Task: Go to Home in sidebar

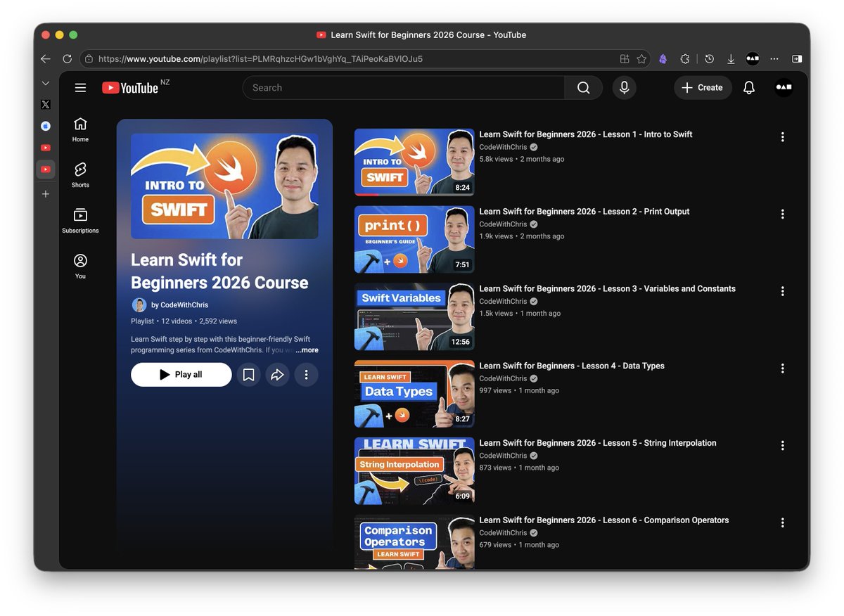Action: coord(80,129)
